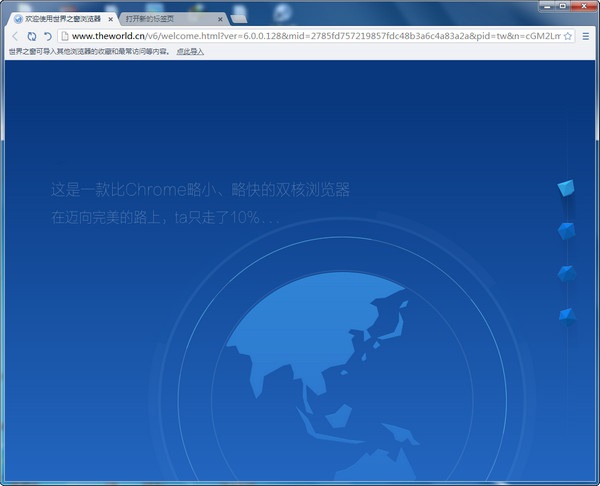
Task: Bookmark page with the star icon
Action: (x=568, y=36)
